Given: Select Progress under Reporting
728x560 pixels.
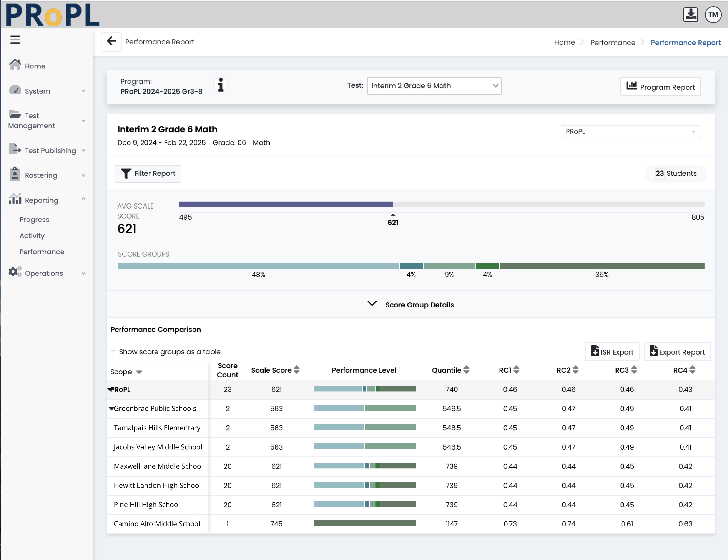Looking at the screenshot, I should 34,219.
